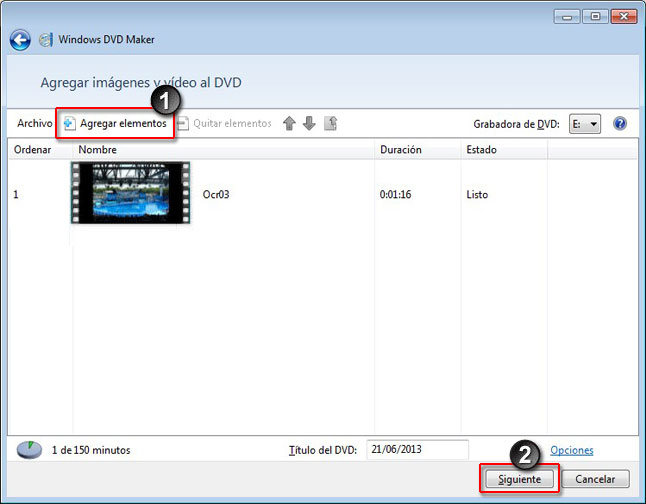
Task: Click the 1 de 150 minutos text
Action: 91,450
